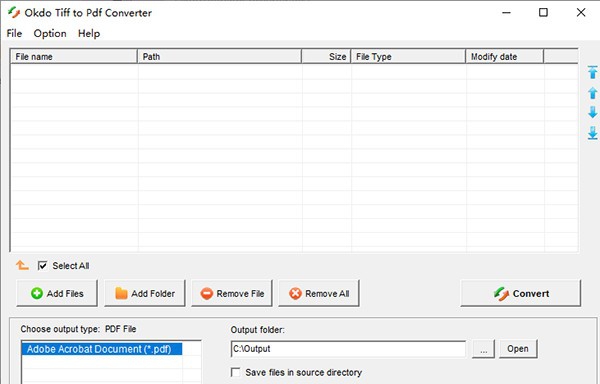Click the Remove All button

319,293
